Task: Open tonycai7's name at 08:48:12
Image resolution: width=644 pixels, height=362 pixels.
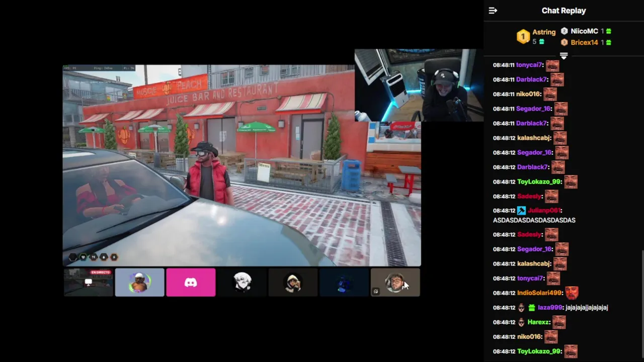Action: click(530, 279)
